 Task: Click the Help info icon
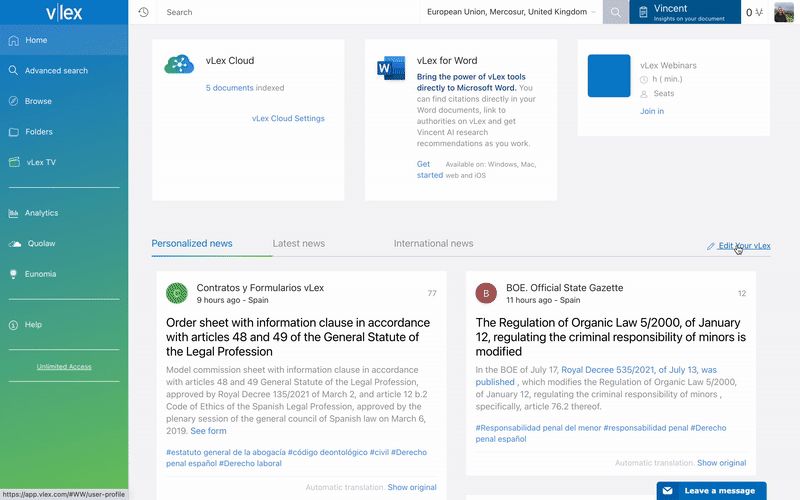(x=13, y=325)
